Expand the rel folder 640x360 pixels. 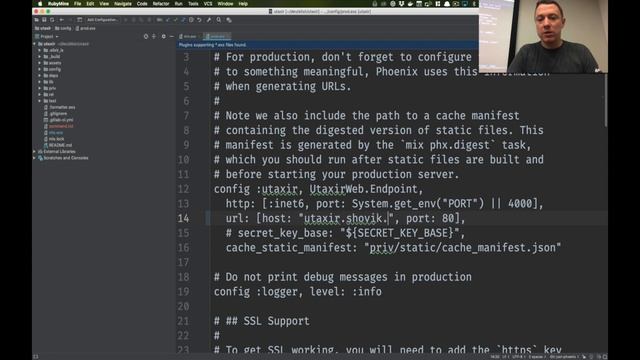click(x=40, y=94)
